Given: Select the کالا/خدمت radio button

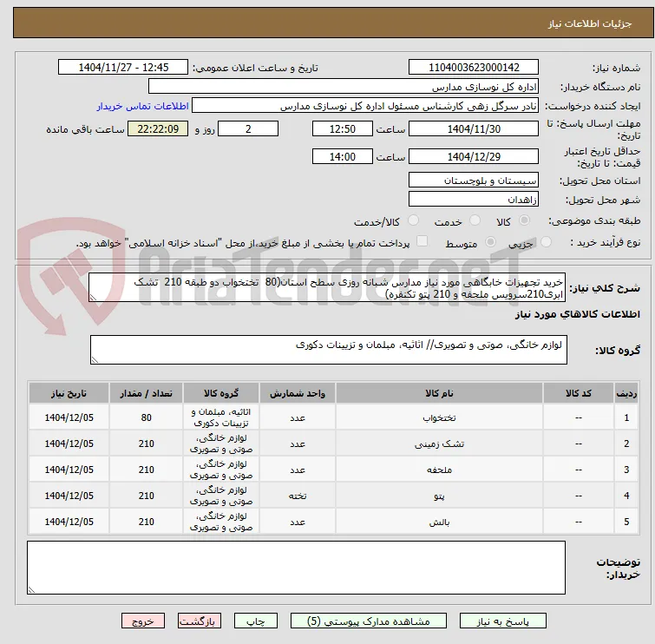Looking at the screenshot, I should pos(413,220).
